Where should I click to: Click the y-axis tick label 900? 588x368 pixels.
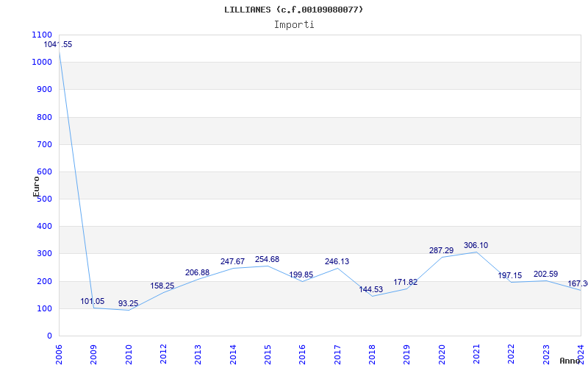coord(44,89)
